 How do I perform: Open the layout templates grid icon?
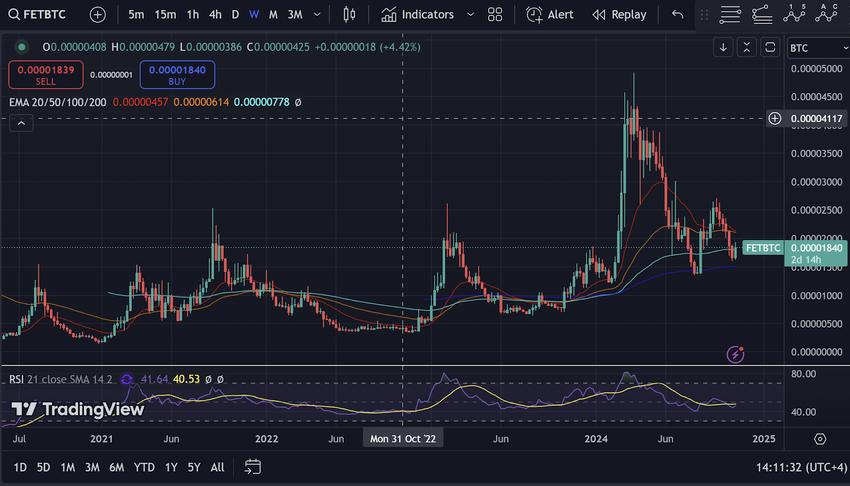point(495,15)
